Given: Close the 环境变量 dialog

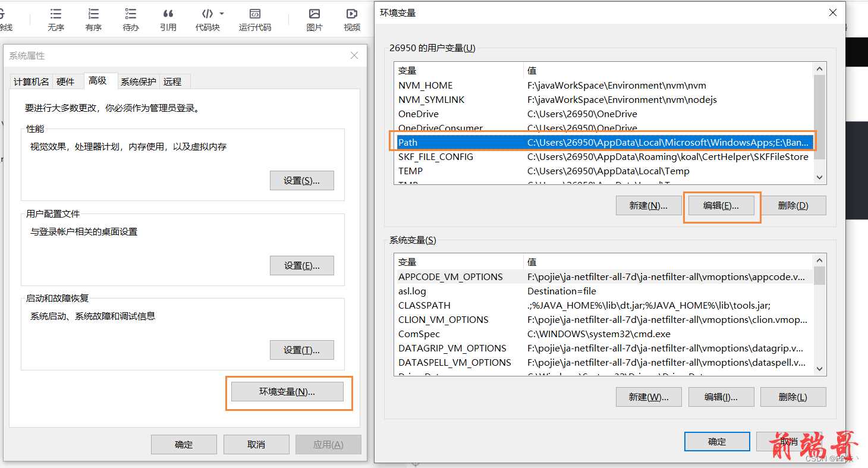Looking at the screenshot, I should point(833,12).
